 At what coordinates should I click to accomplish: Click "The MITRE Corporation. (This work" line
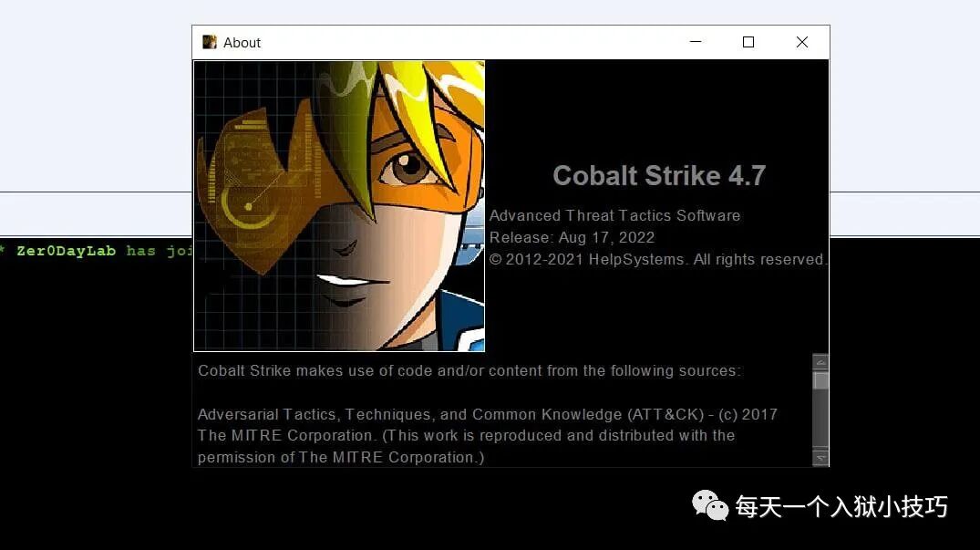tap(466, 436)
